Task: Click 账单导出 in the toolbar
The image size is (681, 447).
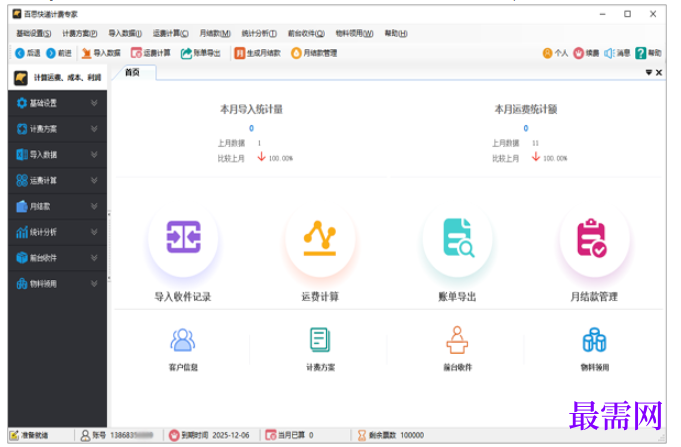Action: click(x=201, y=53)
